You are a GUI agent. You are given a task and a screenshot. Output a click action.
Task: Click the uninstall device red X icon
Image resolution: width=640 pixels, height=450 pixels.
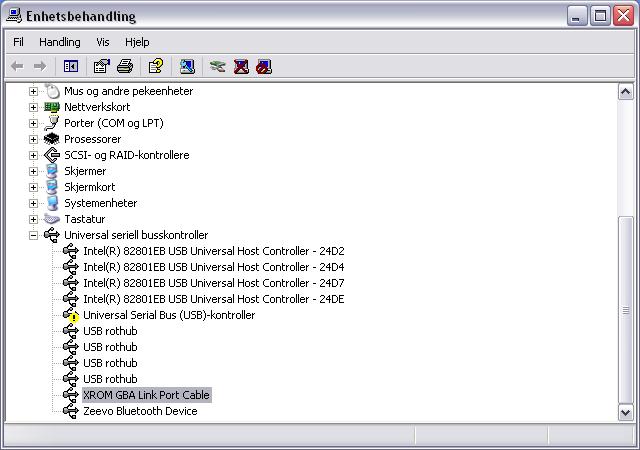pos(241,66)
